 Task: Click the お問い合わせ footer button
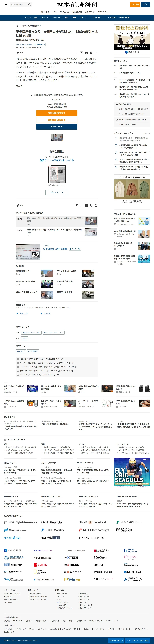tap(116, 641)
